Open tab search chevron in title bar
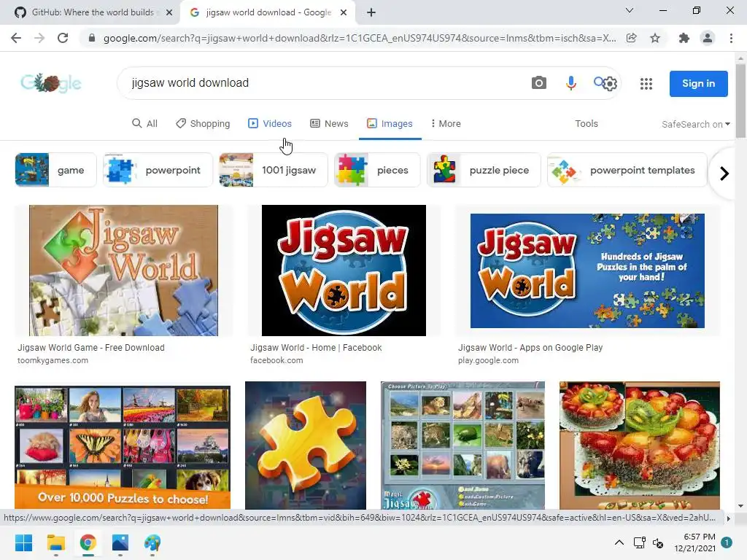This screenshot has height=560, width=747. [x=630, y=10]
